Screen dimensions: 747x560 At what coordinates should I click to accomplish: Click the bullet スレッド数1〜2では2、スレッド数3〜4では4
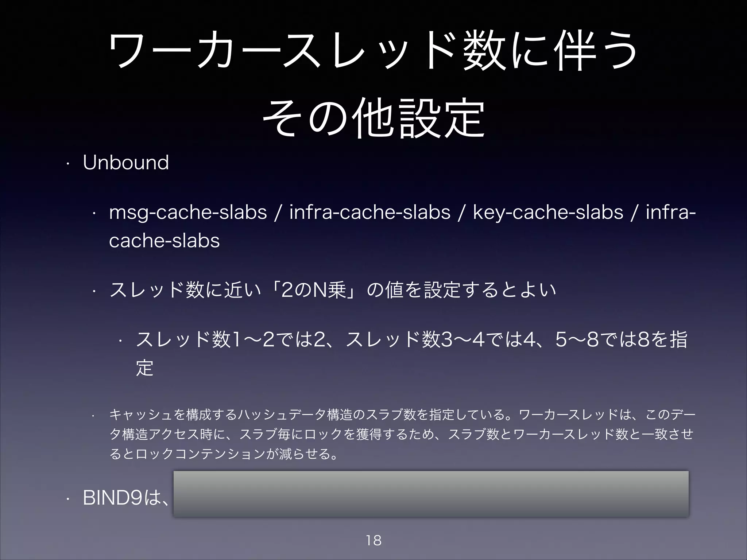click(411, 339)
